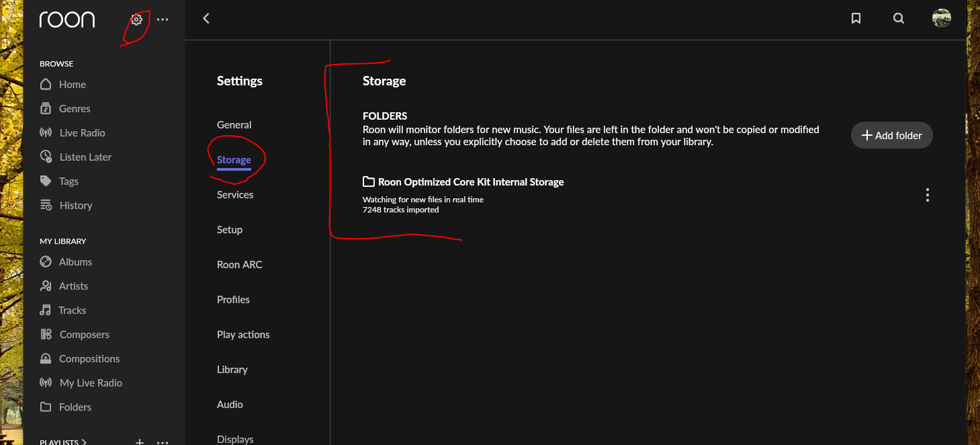The height and width of the screenshot is (445, 980).
Task: Click the Home icon in the sidebar
Action: pos(46,84)
